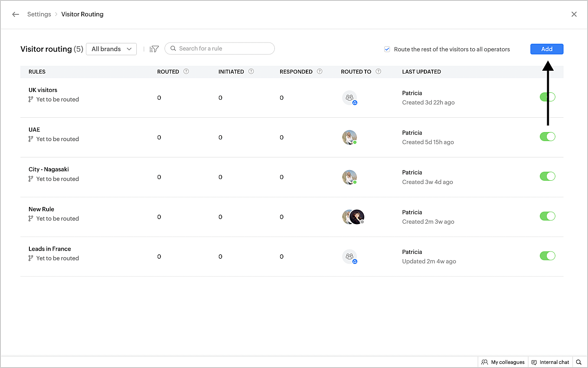Click the UAE rule operator avatar
This screenshot has width=588, height=368.
350,137
